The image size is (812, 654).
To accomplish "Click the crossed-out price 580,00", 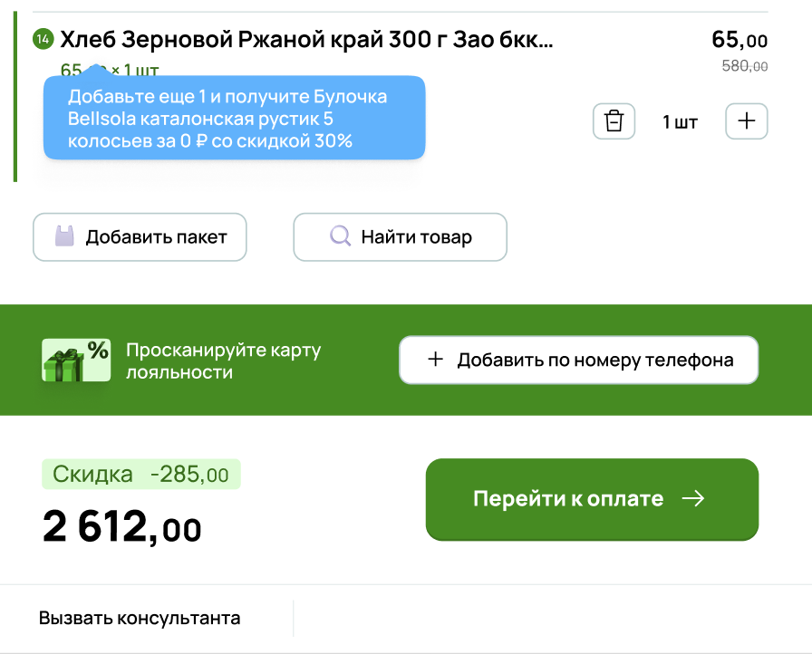I will point(744,66).
